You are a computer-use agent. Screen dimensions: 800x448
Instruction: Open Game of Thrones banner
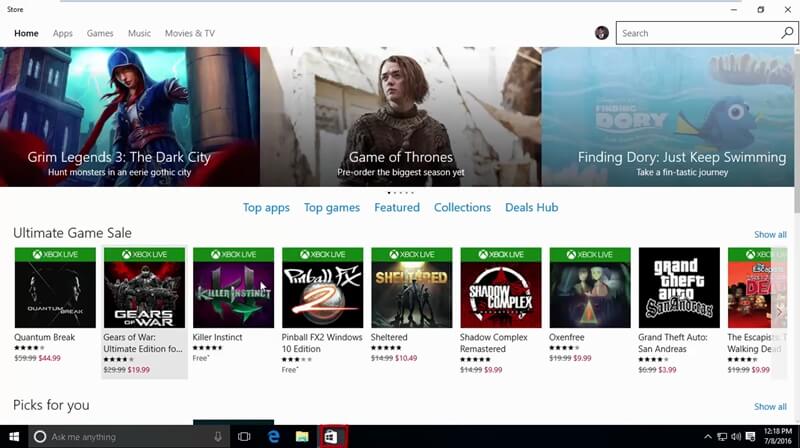tap(401, 117)
